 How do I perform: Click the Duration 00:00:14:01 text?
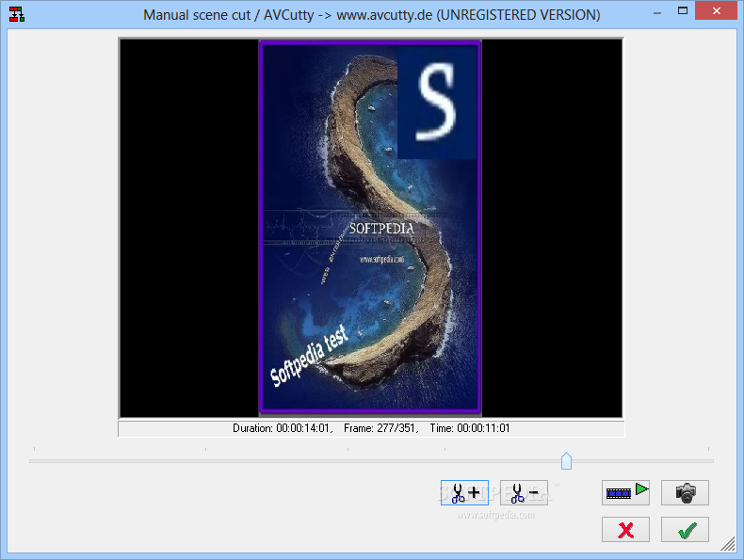[x=283, y=428]
